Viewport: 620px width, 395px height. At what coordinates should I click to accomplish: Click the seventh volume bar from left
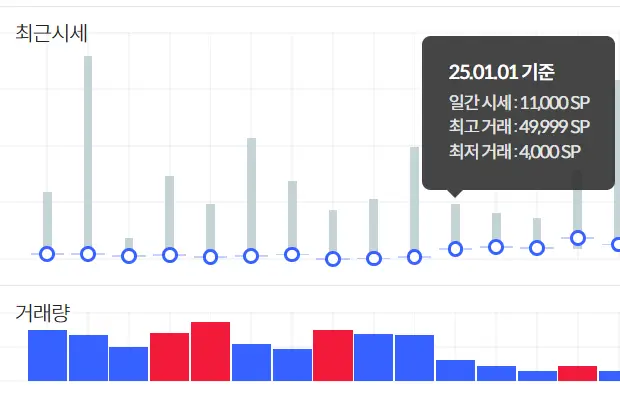292,365
